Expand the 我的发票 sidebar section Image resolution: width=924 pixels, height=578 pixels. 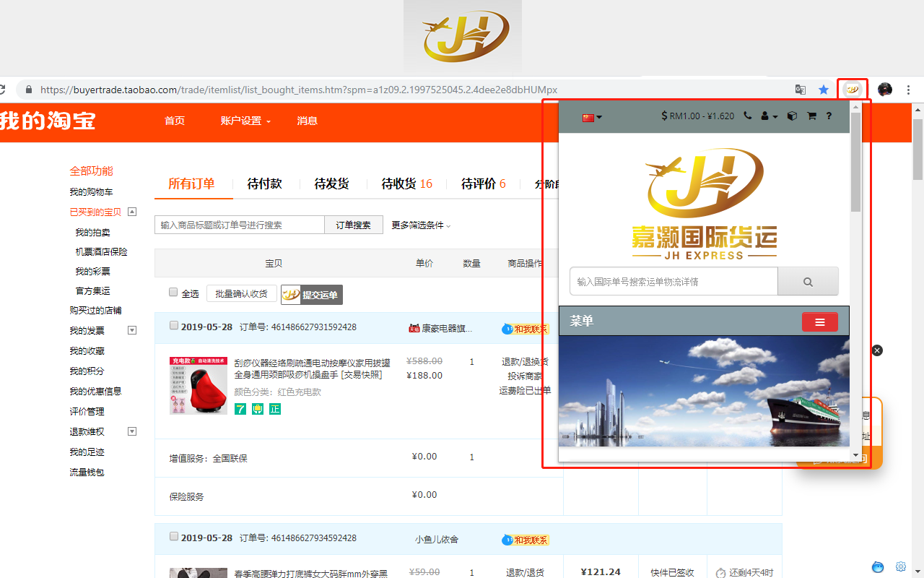(x=132, y=330)
